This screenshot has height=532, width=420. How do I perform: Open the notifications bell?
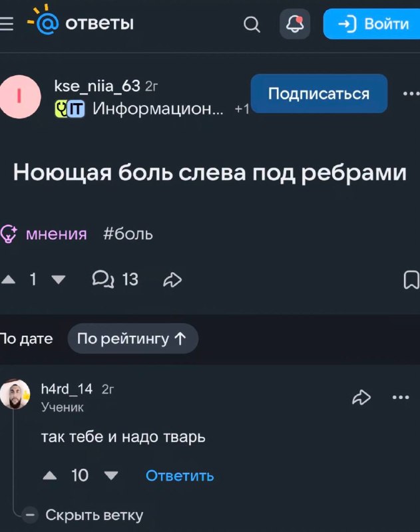(295, 24)
